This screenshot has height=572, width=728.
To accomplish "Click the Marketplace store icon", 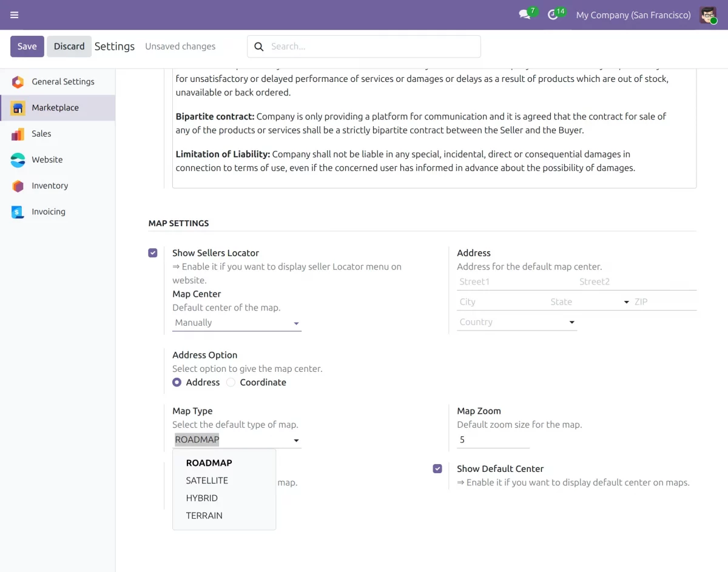I will [18, 108].
